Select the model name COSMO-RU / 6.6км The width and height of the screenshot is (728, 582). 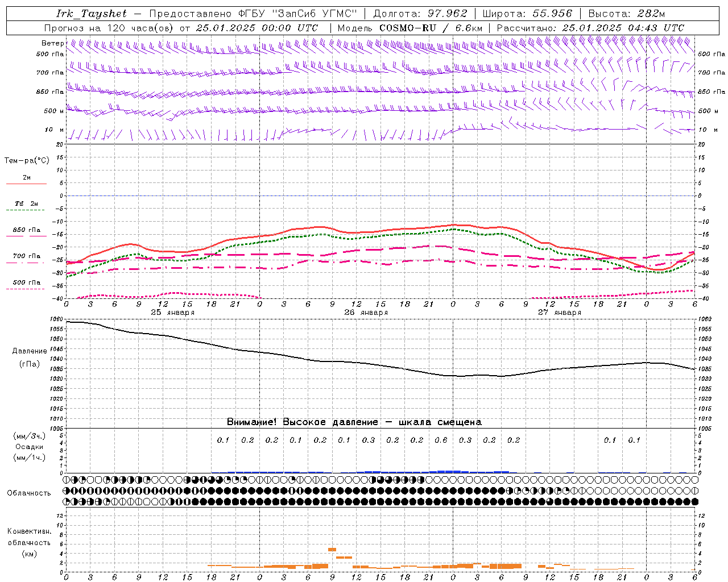coord(431,28)
